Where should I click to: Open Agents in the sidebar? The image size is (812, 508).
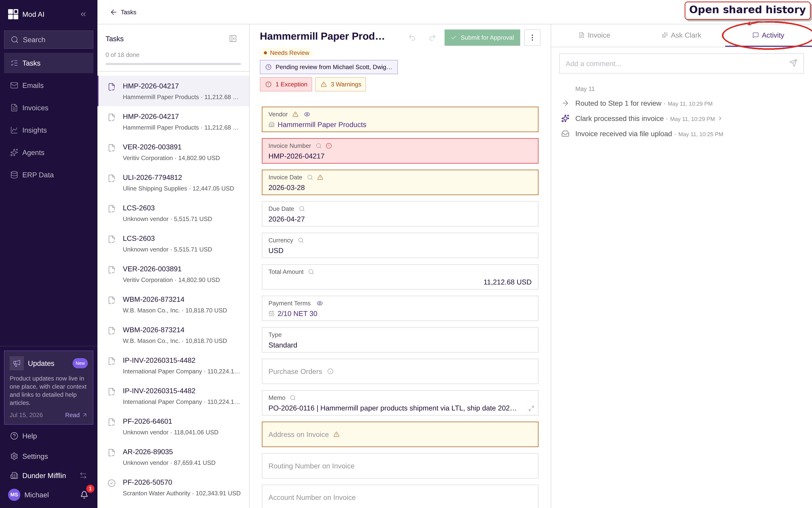(x=49, y=153)
